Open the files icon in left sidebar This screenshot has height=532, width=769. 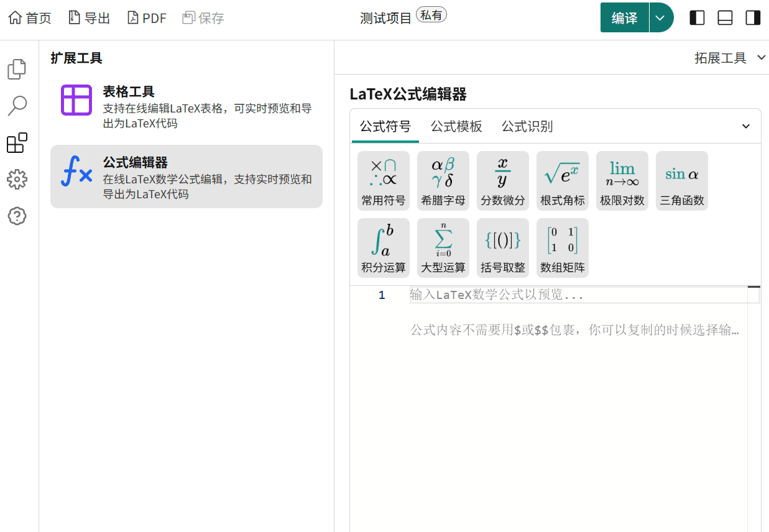[x=17, y=69]
